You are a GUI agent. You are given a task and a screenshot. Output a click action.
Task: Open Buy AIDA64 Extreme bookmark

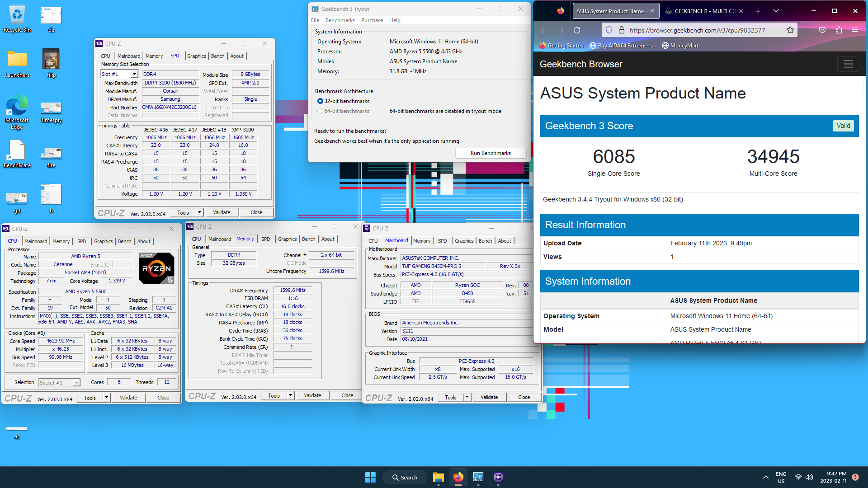tap(622, 46)
